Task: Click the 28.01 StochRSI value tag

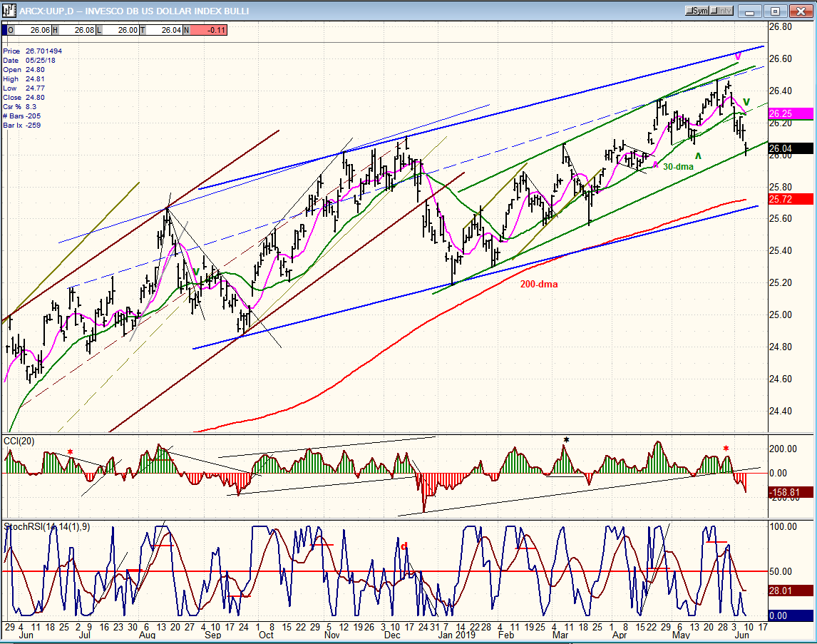Action: 791,591
